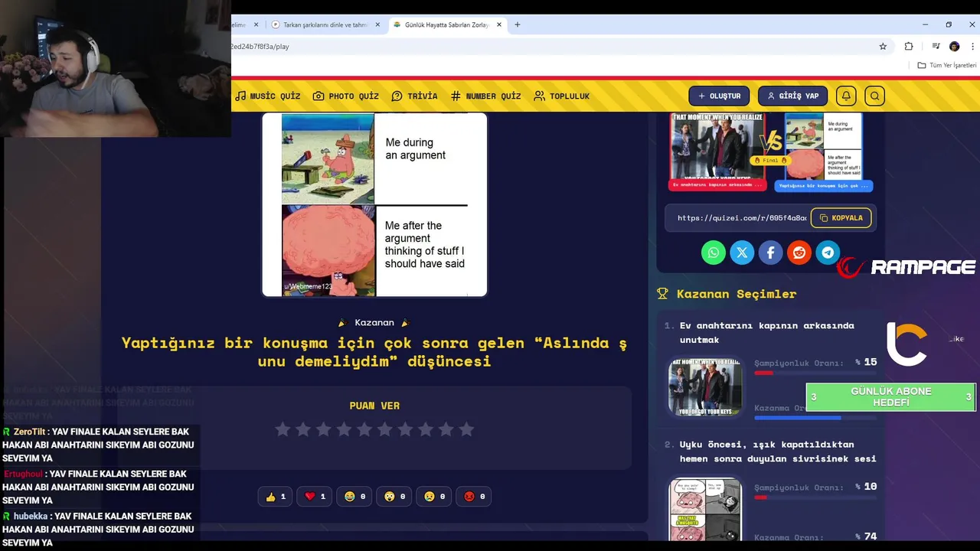980x551 pixels.
Task: Open the Ev anahtarını ranking thumbnail
Action: pyautogui.click(x=704, y=386)
